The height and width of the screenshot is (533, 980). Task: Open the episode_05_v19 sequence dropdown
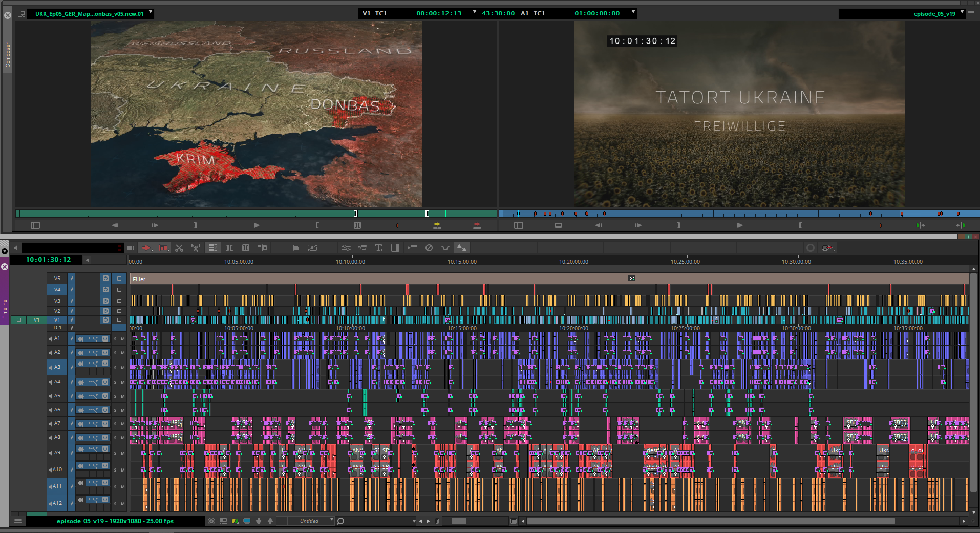point(962,13)
